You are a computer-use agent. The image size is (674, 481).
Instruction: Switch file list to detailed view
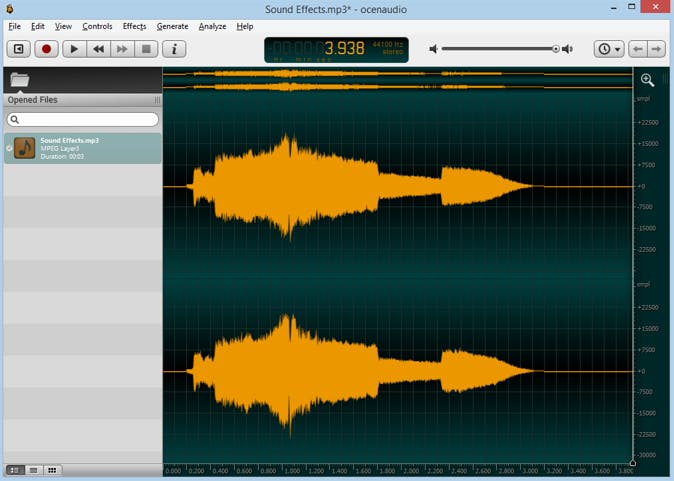(15, 470)
